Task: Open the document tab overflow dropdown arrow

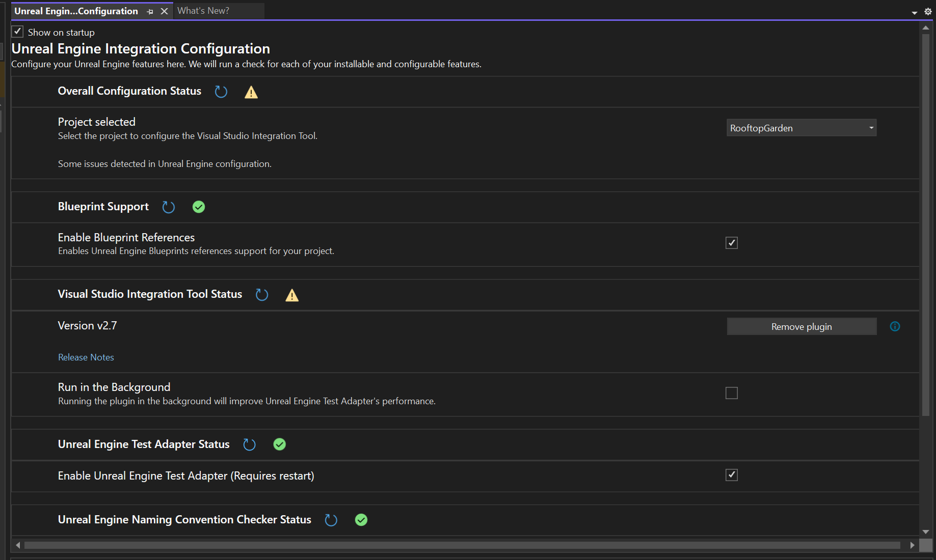Action: click(x=915, y=12)
